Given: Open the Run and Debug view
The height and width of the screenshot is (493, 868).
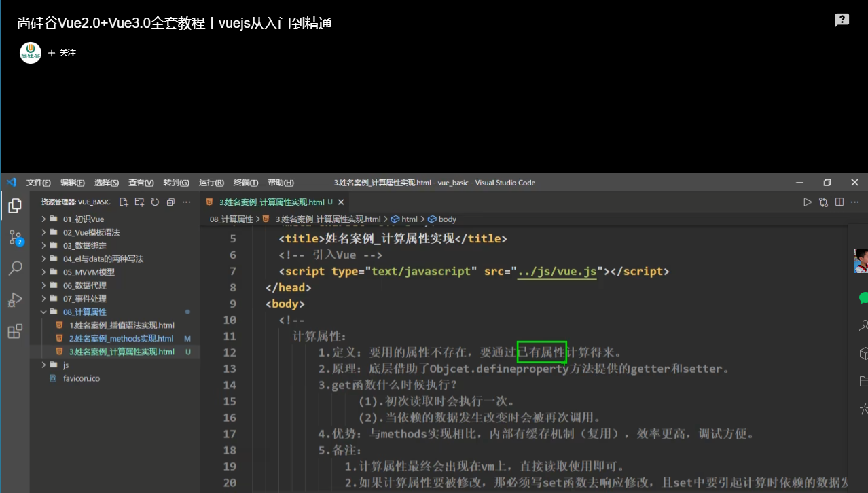Looking at the screenshot, I should 14,299.
